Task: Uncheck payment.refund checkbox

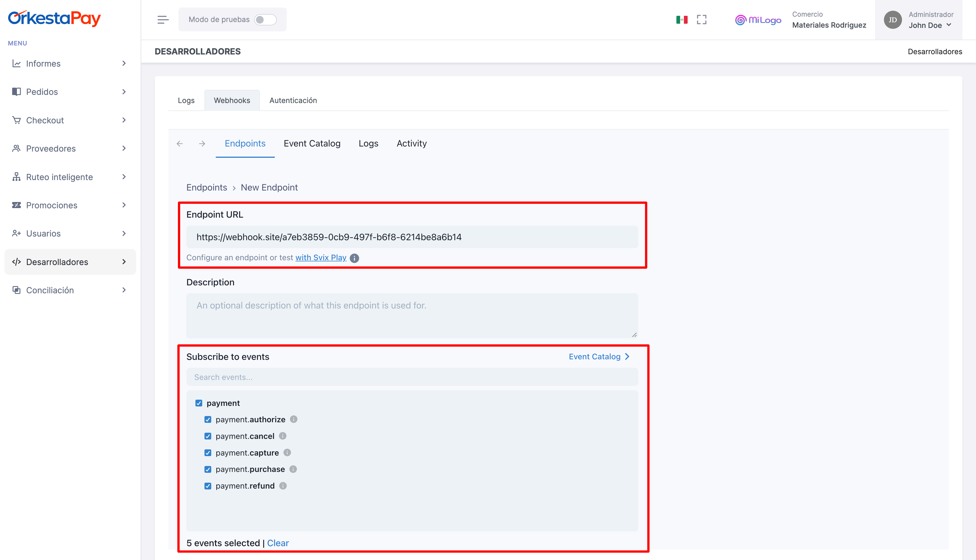Action: 208,486
